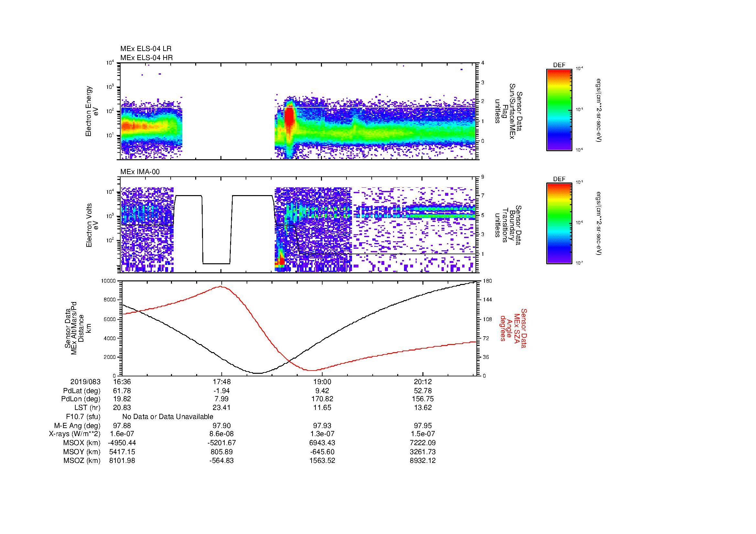
Task: Click MSOX value 6943.43
Action: click(322, 443)
